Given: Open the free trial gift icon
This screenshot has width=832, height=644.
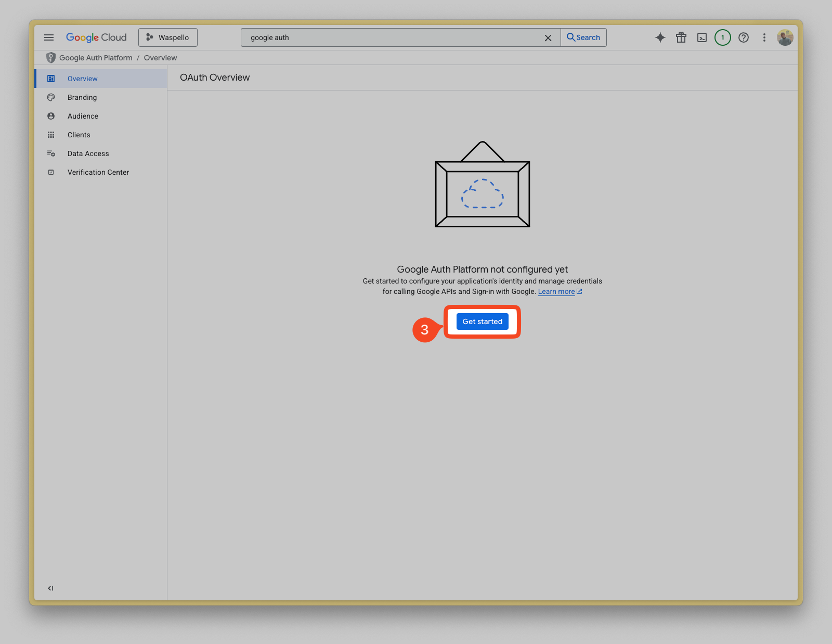Looking at the screenshot, I should (681, 37).
